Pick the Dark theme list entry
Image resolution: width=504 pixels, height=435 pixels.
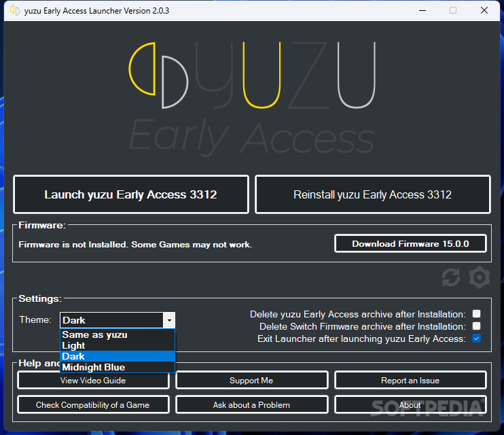pyautogui.click(x=118, y=356)
